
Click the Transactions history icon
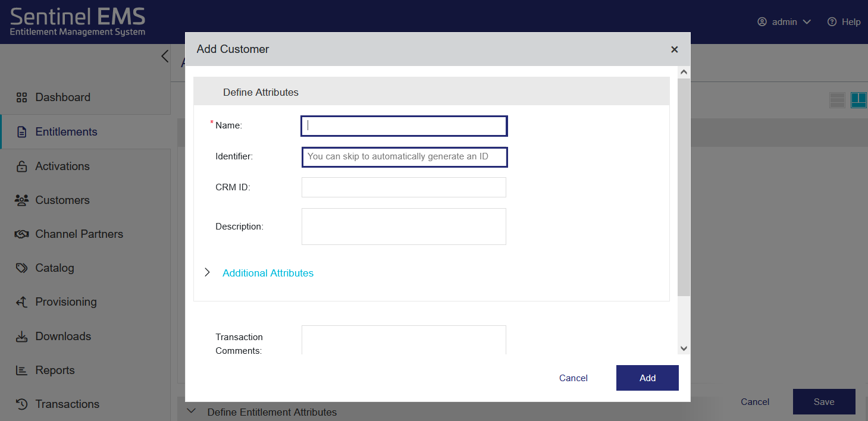point(21,404)
